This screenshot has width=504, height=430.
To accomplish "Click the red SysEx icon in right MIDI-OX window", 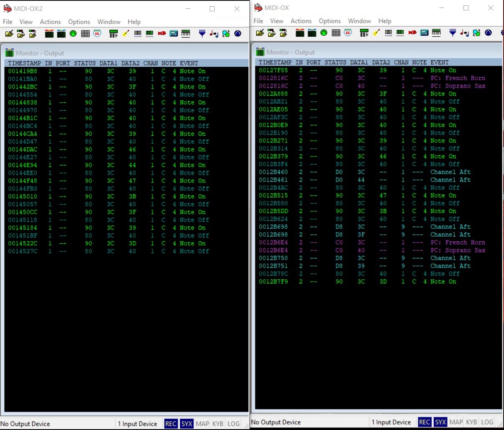I will click(x=412, y=33).
